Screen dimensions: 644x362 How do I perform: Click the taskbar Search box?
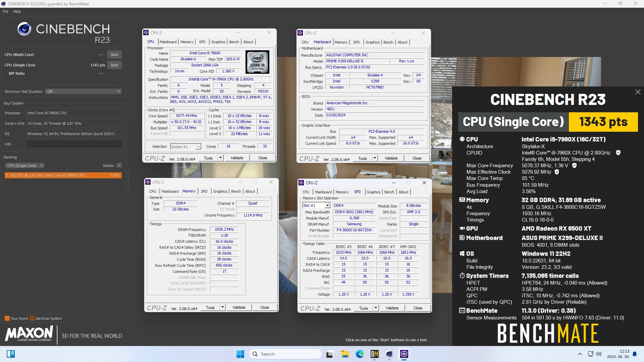pyautogui.click(x=285, y=354)
